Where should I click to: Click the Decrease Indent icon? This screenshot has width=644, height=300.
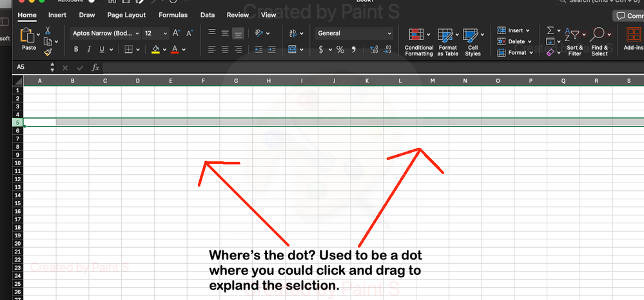click(x=259, y=49)
